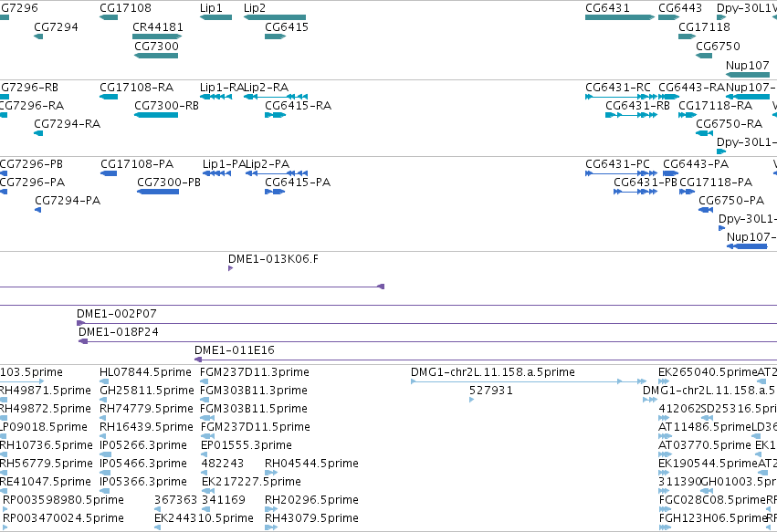Select the CG6431 gene bar glyph
Screen dimensions: 777x532
(620, 17)
